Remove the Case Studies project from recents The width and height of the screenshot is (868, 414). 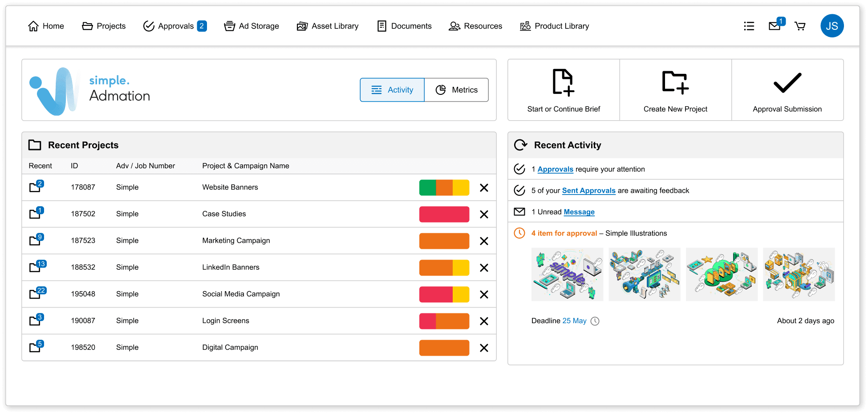(484, 214)
